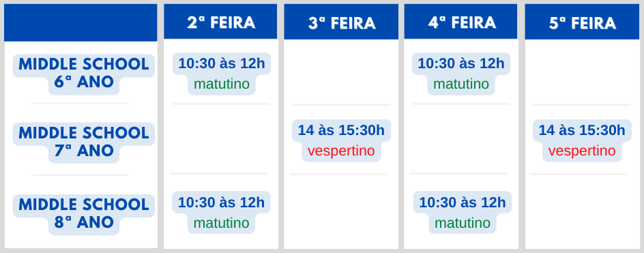This screenshot has height=253, width=644.
Task: Click the empty blue header above grade labels
Action: point(80,23)
